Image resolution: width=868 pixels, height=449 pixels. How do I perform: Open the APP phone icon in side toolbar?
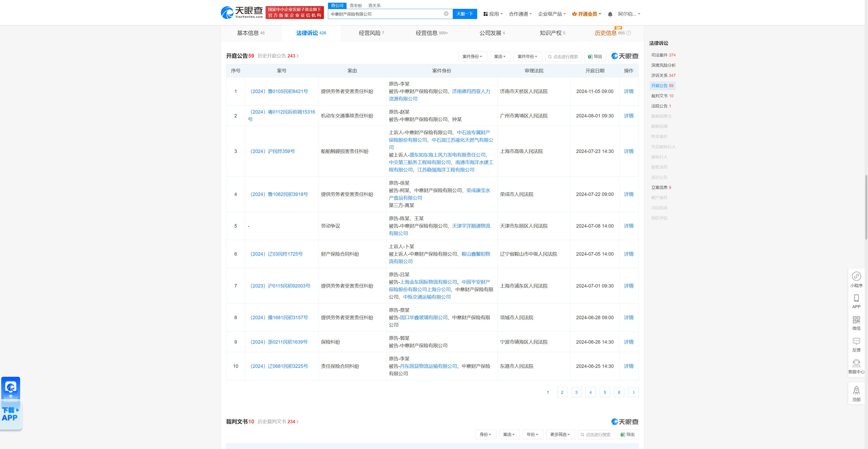coord(856,301)
